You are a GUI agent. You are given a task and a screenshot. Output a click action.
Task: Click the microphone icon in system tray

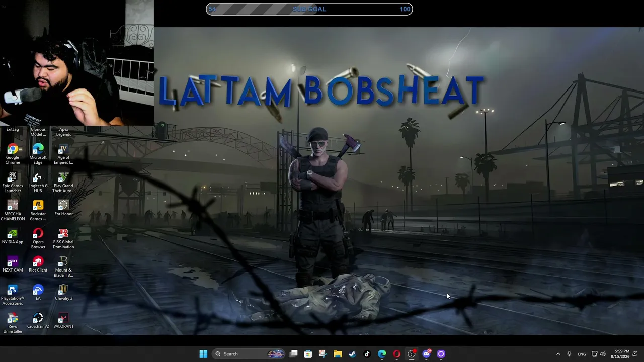point(569,354)
